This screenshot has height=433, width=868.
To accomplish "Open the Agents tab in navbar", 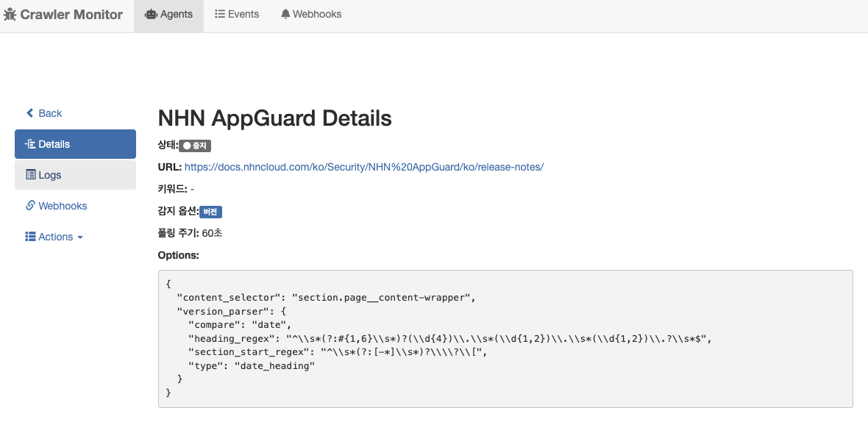I will [169, 15].
